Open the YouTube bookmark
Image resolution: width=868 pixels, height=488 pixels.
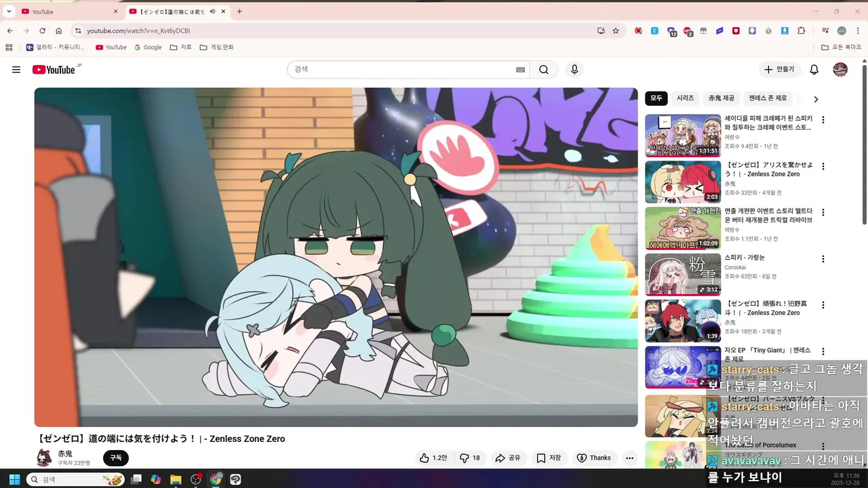coord(111,47)
